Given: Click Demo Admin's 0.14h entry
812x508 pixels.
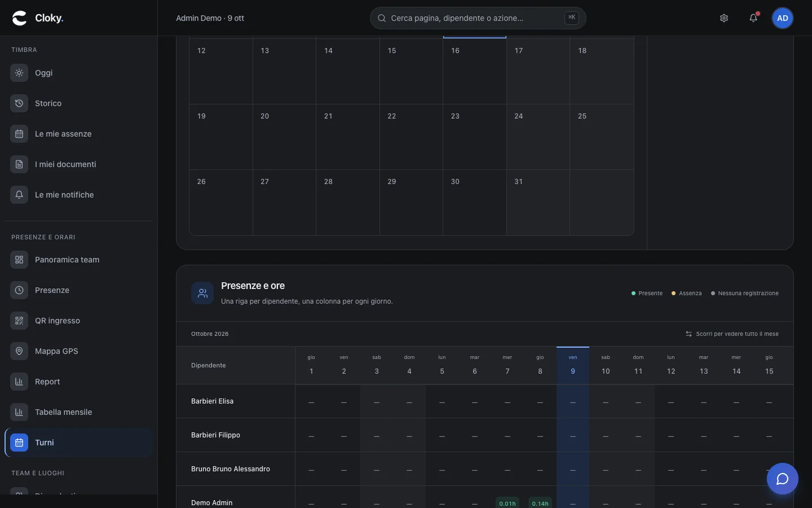Looking at the screenshot, I should [x=540, y=503].
